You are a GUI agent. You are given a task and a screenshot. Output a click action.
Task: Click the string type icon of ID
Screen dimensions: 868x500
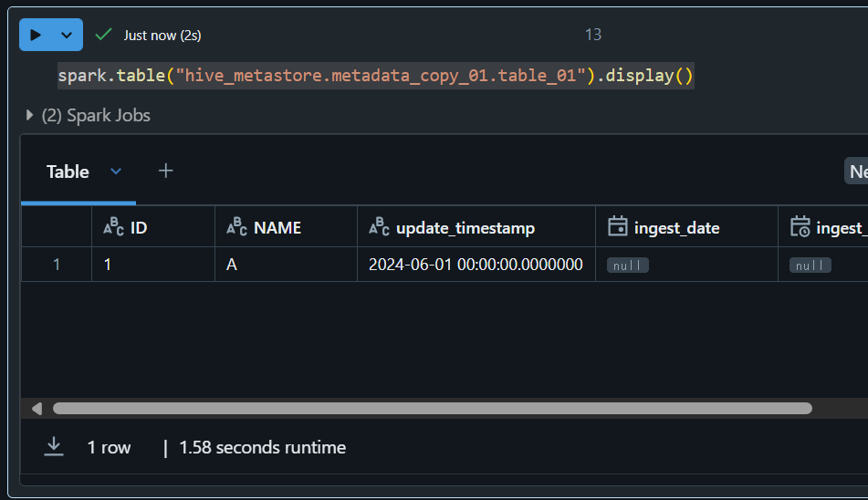pyautogui.click(x=113, y=227)
